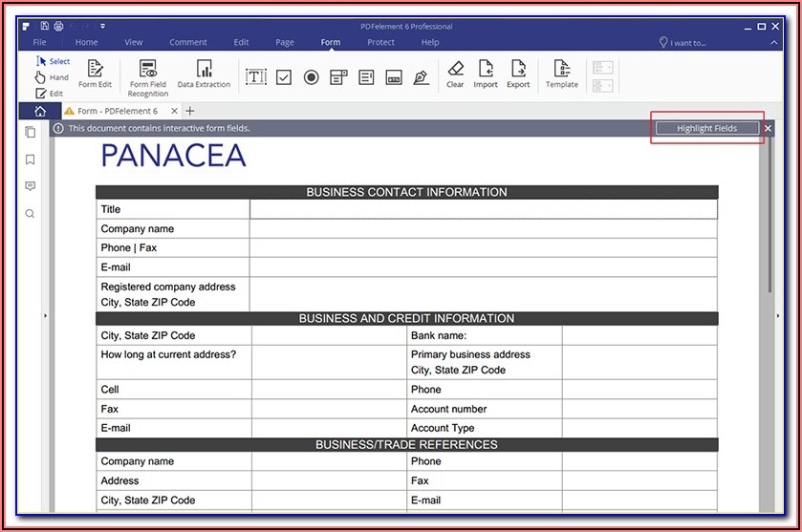Open the Comment ribbon tab
The image size is (802, 532).
click(188, 42)
